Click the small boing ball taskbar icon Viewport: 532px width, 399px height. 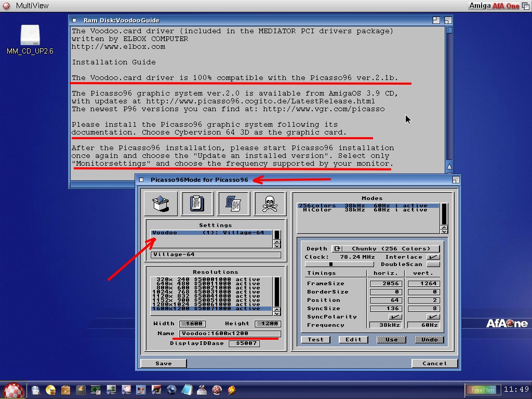(x=217, y=390)
